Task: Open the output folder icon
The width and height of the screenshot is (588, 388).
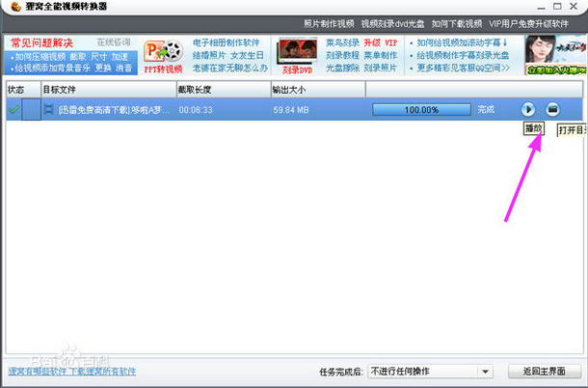Action: (x=552, y=109)
